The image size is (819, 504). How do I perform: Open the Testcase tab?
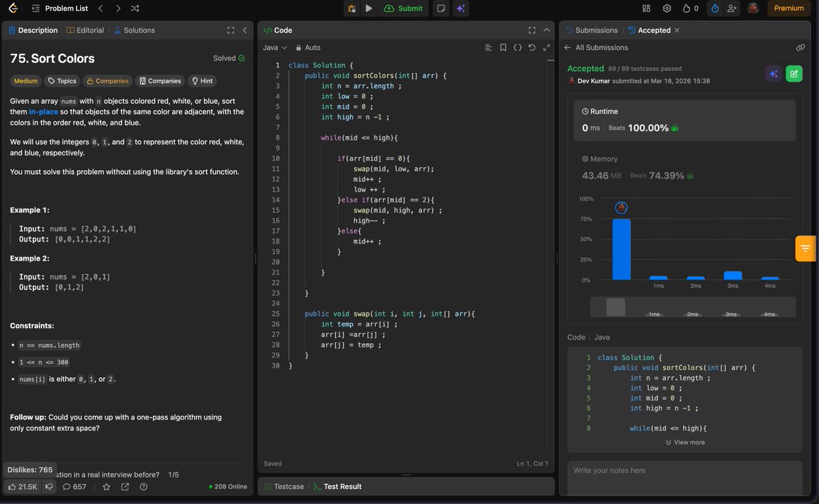(283, 486)
